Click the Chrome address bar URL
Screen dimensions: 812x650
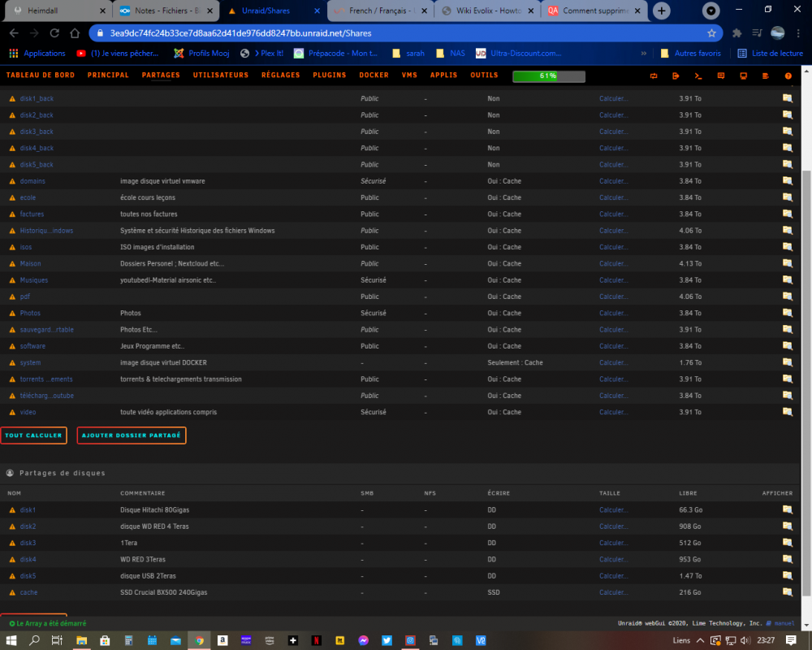(x=240, y=33)
